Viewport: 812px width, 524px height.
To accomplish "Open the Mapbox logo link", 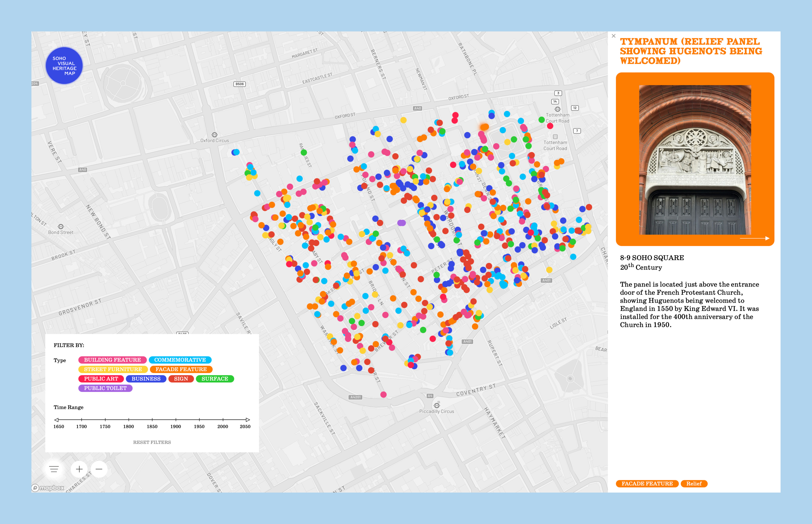I will [48, 488].
